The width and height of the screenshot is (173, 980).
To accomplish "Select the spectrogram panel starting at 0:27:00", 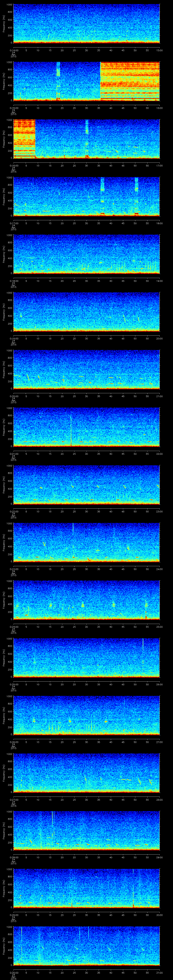I will [x=86, y=773].
